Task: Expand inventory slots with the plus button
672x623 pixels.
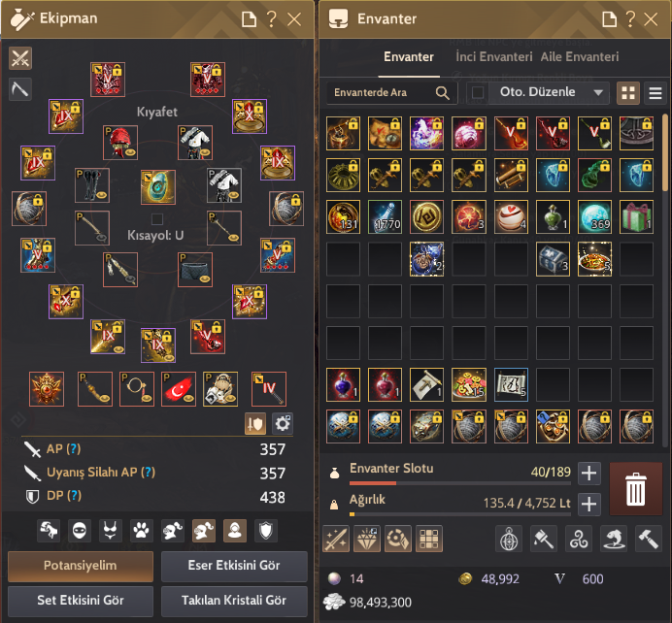Action: [x=588, y=474]
